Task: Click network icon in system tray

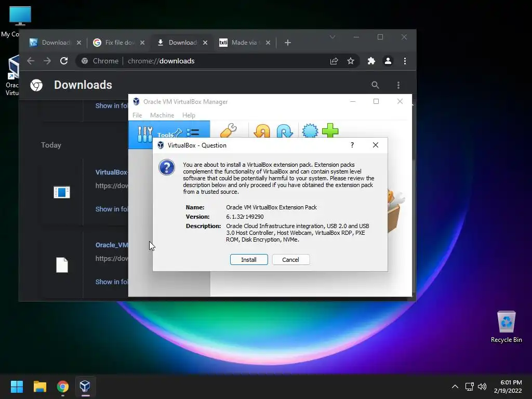Action: click(469, 387)
